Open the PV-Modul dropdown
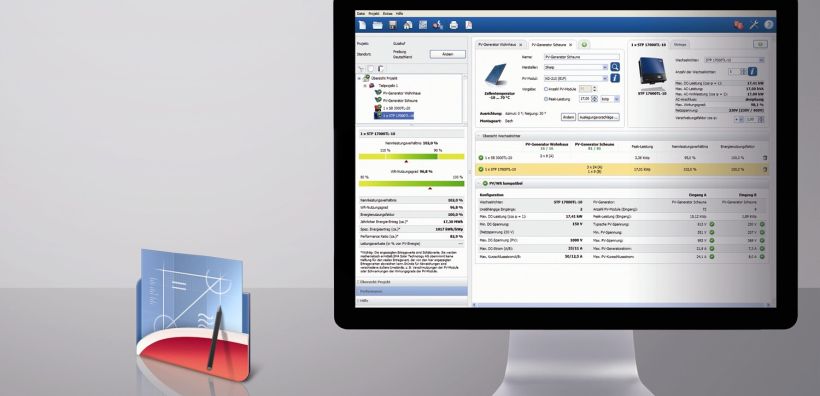The image size is (820, 396). pos(605,78)
